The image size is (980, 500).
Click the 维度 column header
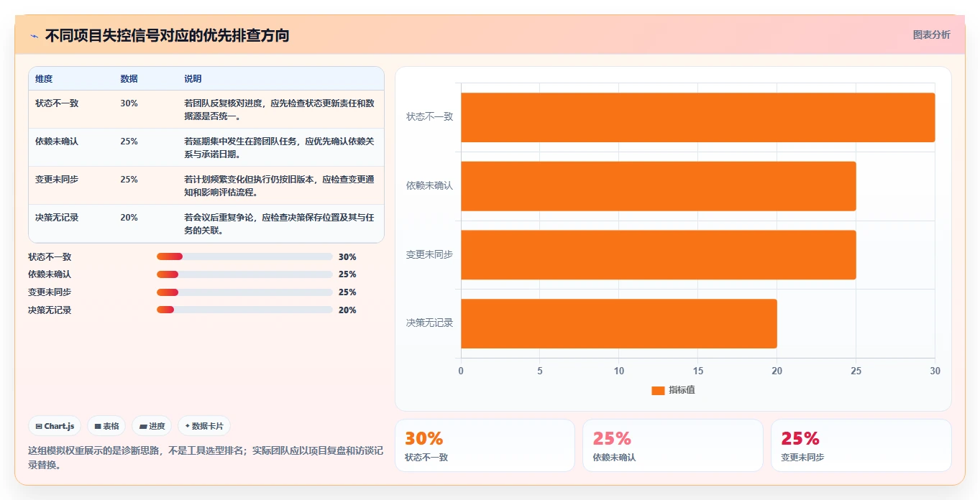44,79
